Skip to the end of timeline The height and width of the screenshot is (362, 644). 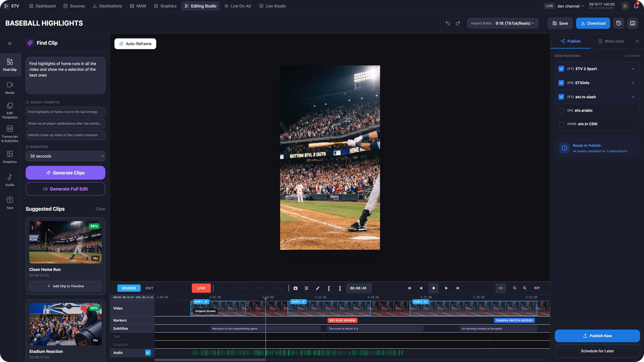[x=458, y=288]
